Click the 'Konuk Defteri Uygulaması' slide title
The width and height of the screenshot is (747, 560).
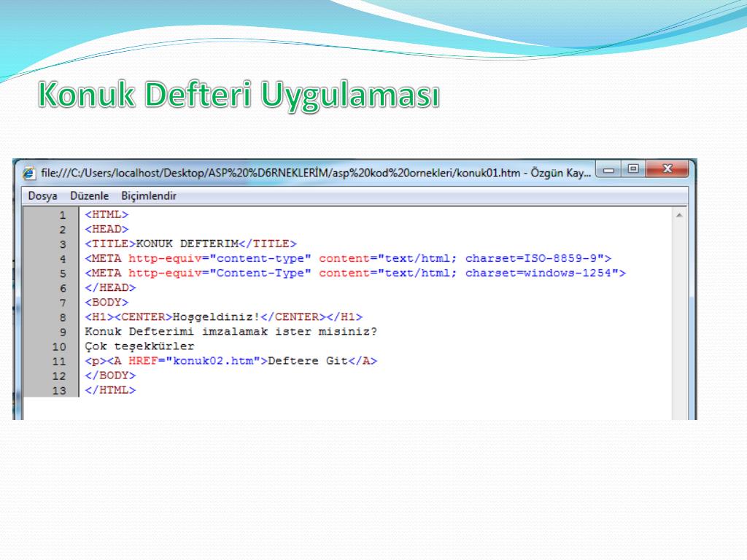[239, 95]
